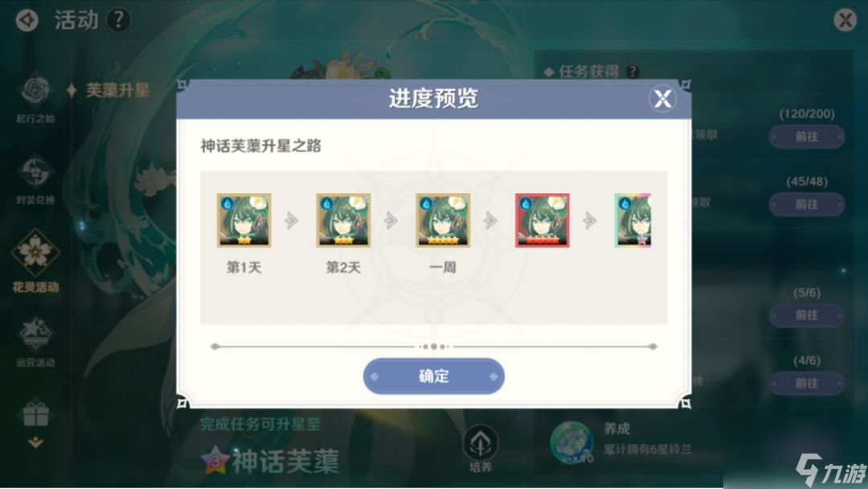Click 前往 button next to 120/200
The height and width of the screenshot is (489, 868).
tap(807, 137)
